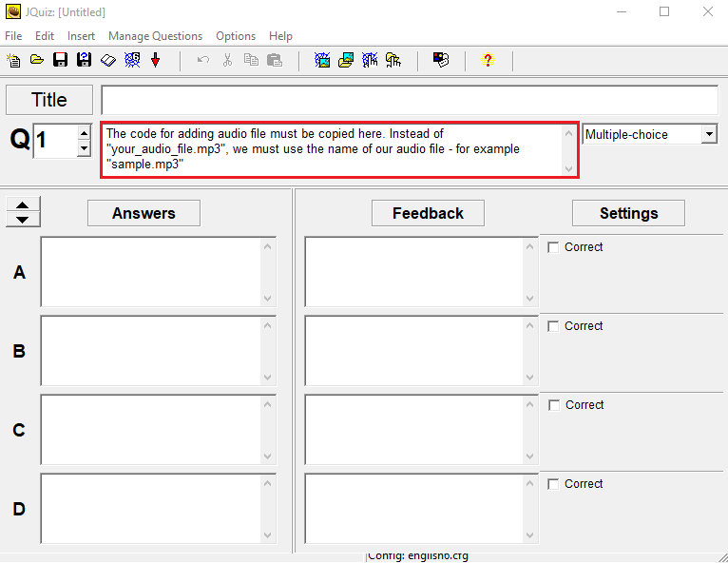
Task: Increase the question number with up arrow
Action: (84, 133)
